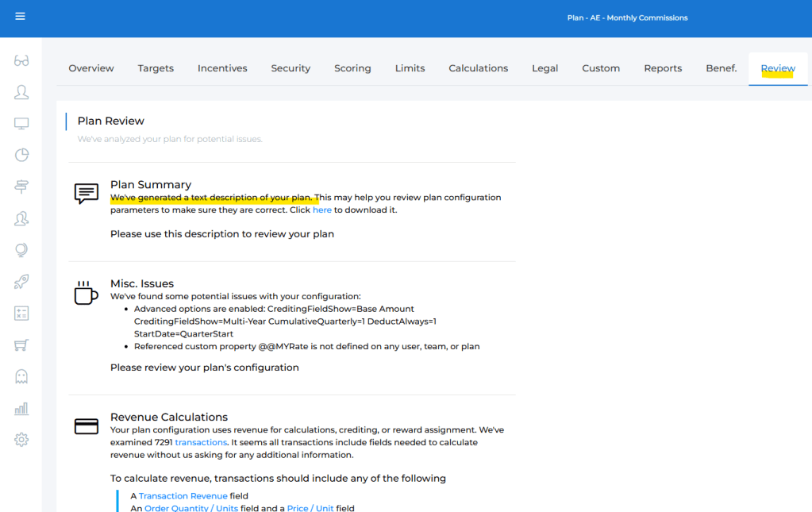
Task: Open the single user profile sidebar icon
Action: [x=21, y=92]
